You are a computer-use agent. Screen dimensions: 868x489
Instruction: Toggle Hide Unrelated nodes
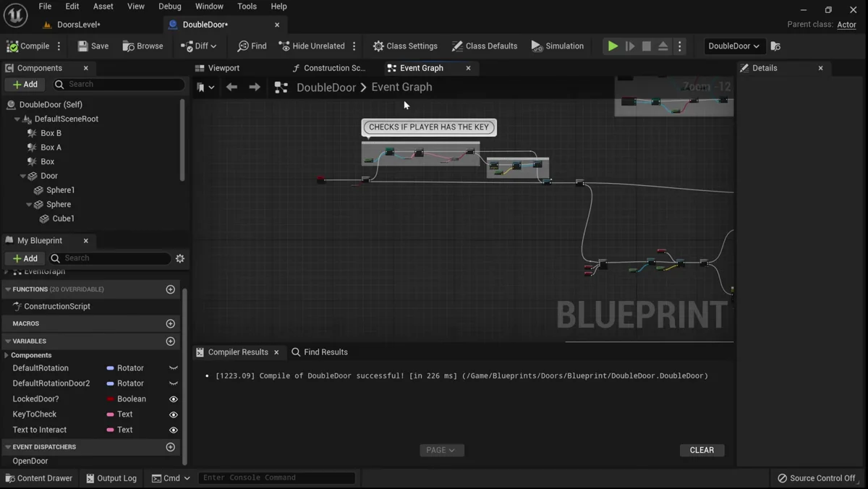click(311, 46)
